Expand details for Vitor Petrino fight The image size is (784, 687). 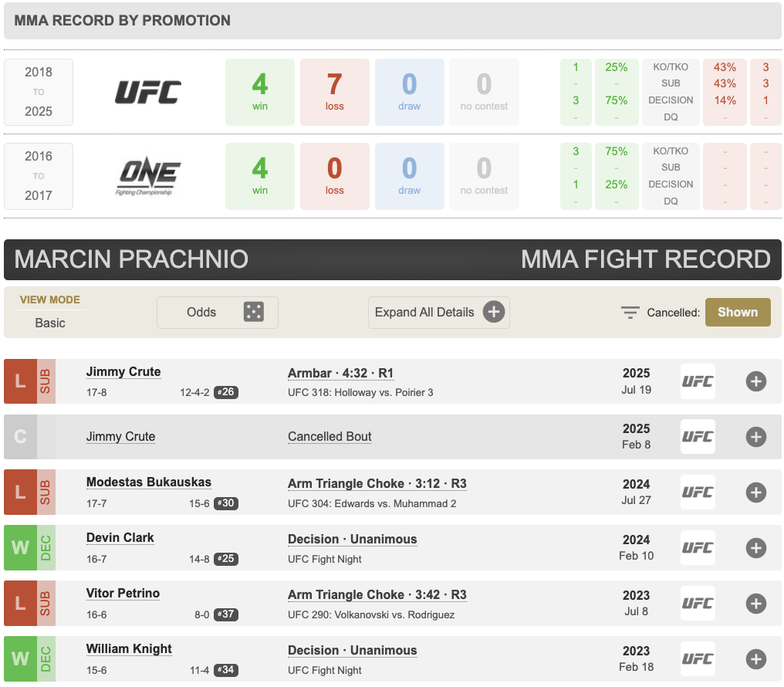755,604
